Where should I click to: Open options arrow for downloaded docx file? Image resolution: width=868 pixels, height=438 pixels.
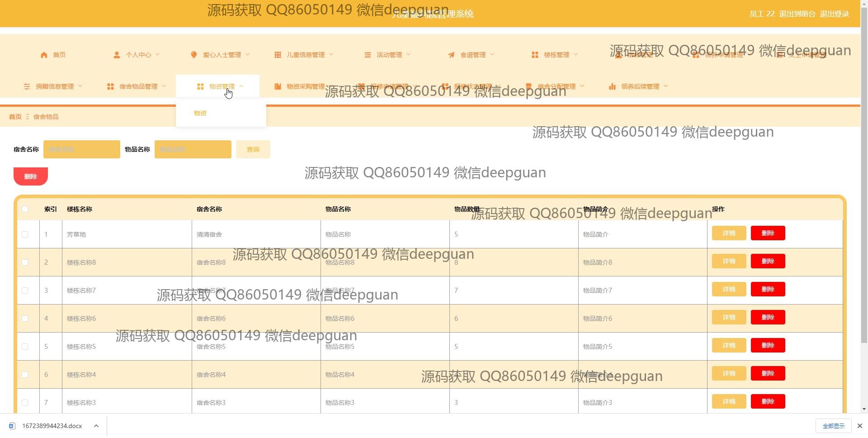point(96,426)
